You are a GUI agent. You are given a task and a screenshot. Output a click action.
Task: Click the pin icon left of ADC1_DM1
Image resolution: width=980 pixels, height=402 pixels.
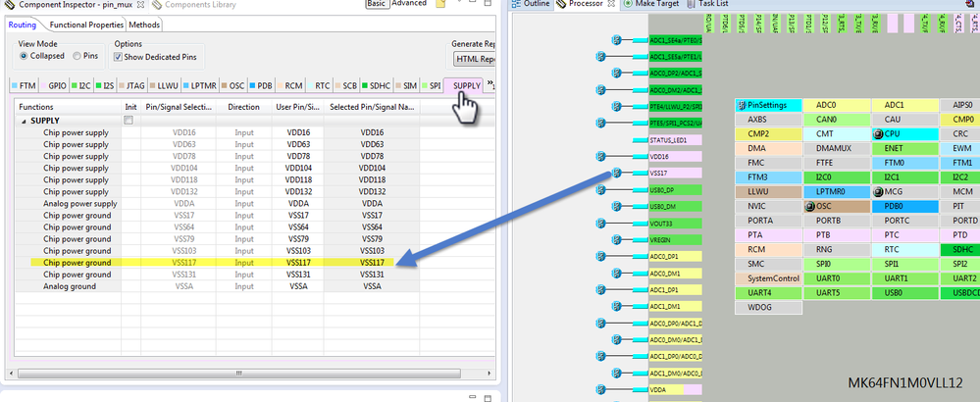(617, 306)
